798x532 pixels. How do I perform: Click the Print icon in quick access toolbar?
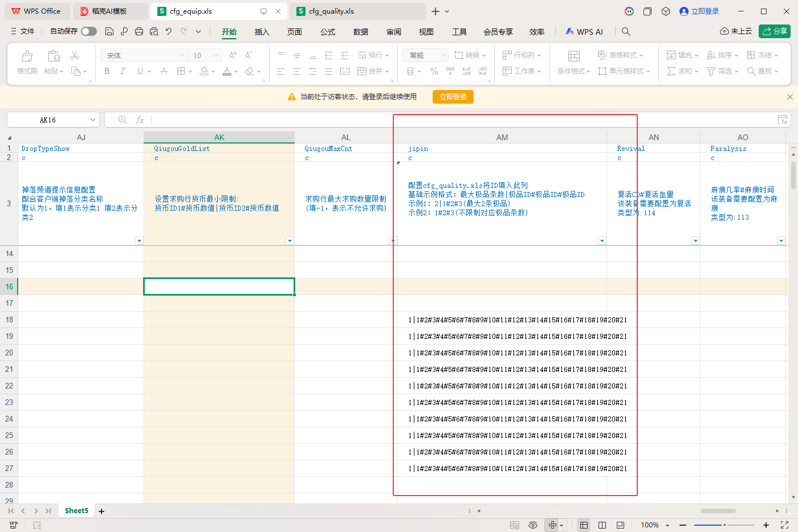(139, 31)
